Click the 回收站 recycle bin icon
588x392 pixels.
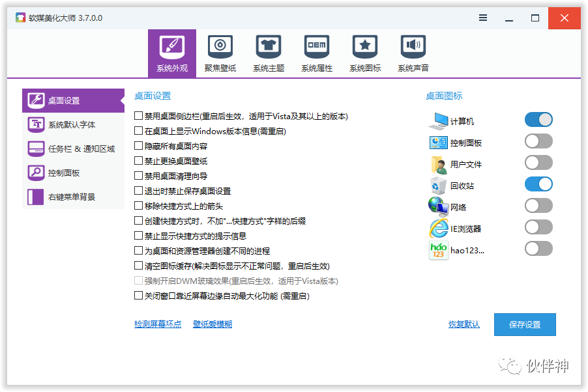coord(438,186)
